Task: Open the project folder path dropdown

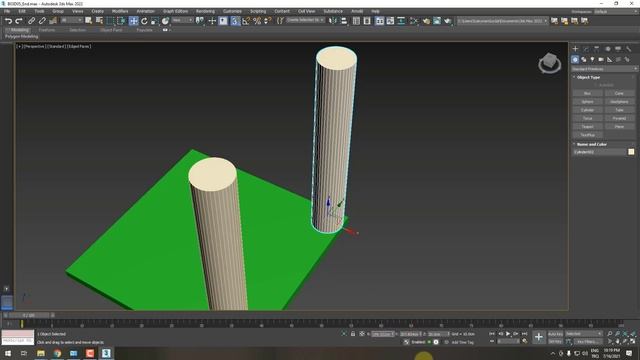Action: point(502,20)
